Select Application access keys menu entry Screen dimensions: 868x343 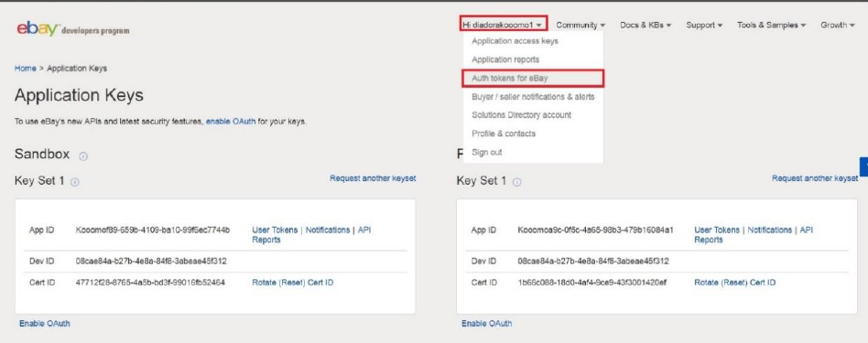515,41
